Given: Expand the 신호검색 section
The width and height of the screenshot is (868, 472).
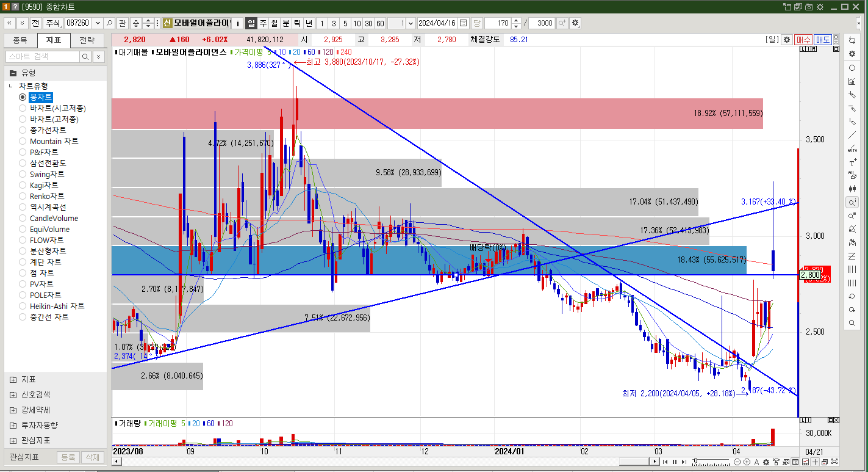Looking at the screenshot, I should coord(13,394).
